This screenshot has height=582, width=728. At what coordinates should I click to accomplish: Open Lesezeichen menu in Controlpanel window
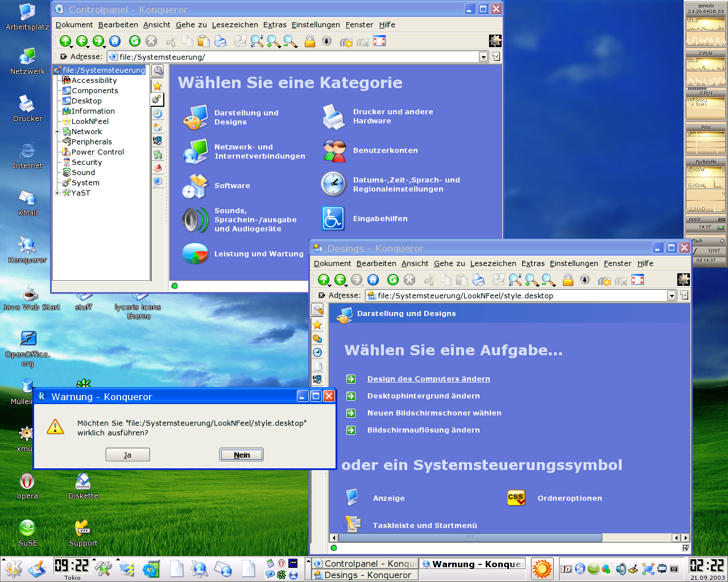click(235, 25)
